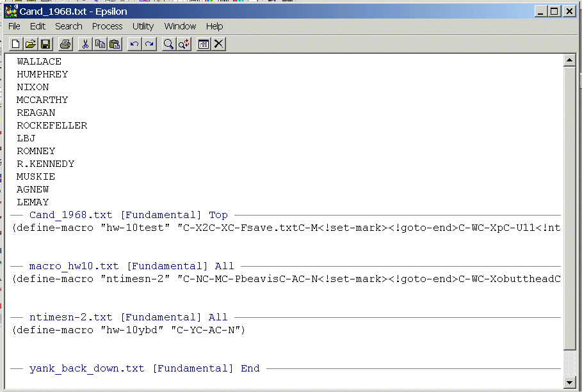
Task: Select the Cand_1968.txt mode line
Action: tap(128, 215)
